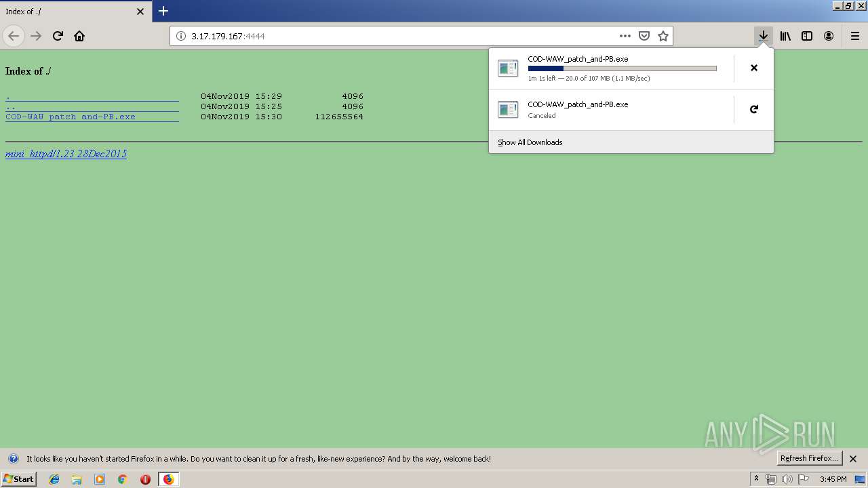
Task: Select the 'Index of ./' tab
Action: [75, 12]
